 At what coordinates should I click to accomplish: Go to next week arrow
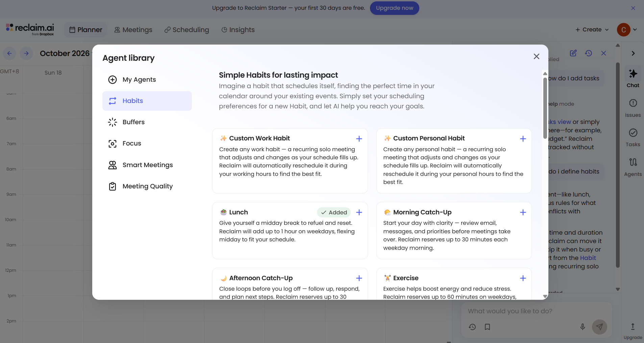[26, 53]
